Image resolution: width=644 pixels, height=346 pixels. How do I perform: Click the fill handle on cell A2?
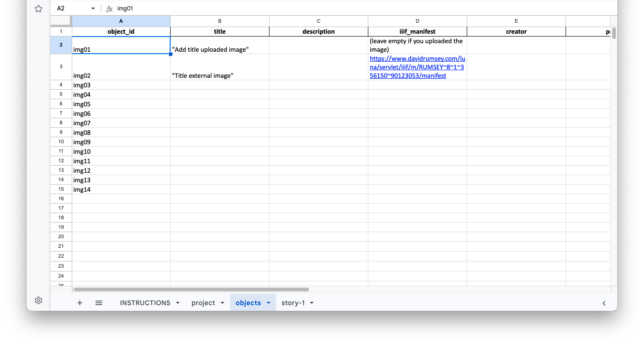pos(170,54)
